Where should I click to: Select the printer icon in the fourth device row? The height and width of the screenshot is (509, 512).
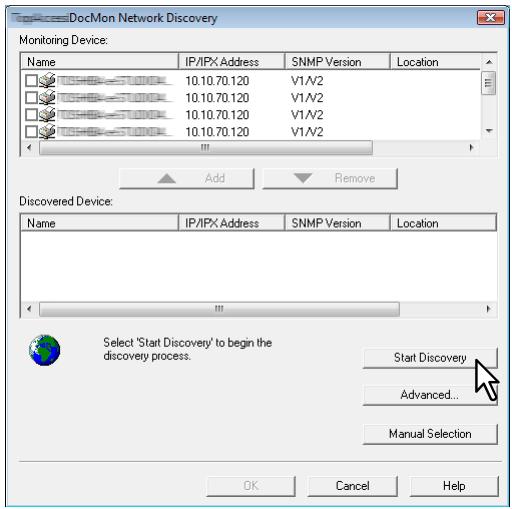click(47, 131)
